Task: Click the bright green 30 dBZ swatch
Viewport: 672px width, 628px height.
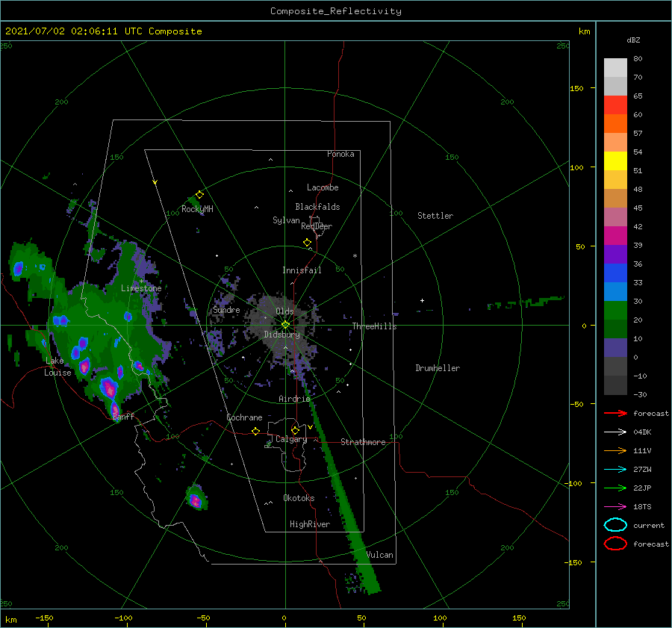Action: point(615,310)
